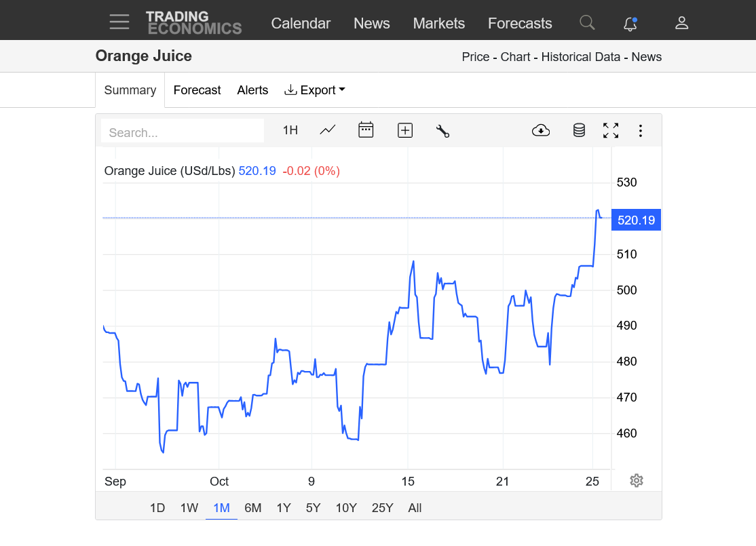Select the 1Y time range
756x546 pixels.
(284, 508)
